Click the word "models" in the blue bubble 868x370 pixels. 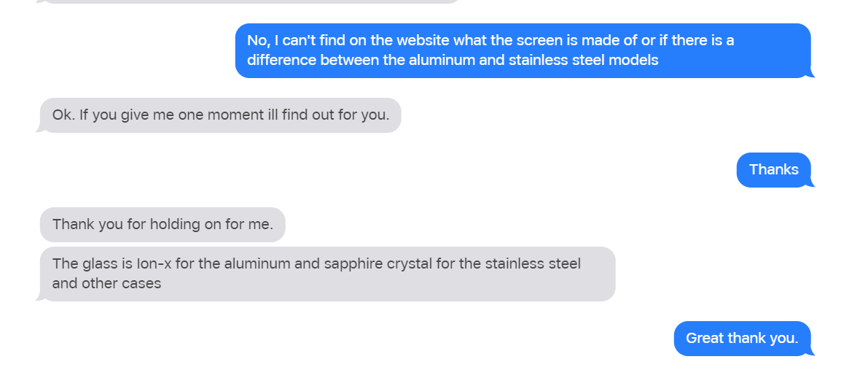click(x=636, y=60)
